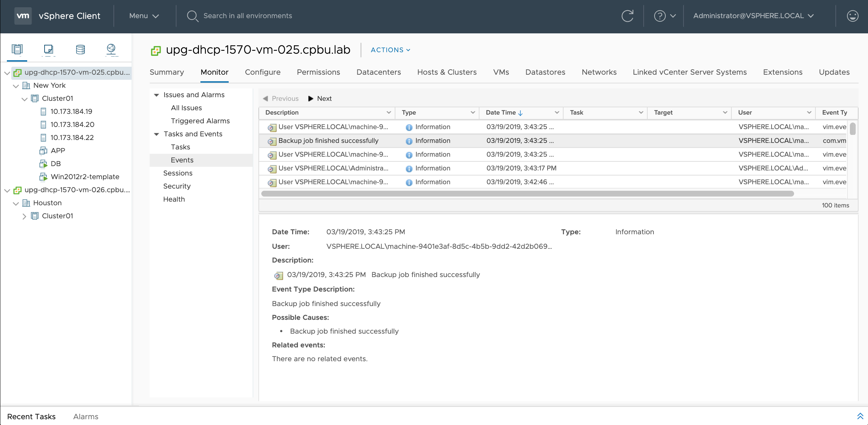Open the Storage inventory icon

pos(80,49)
